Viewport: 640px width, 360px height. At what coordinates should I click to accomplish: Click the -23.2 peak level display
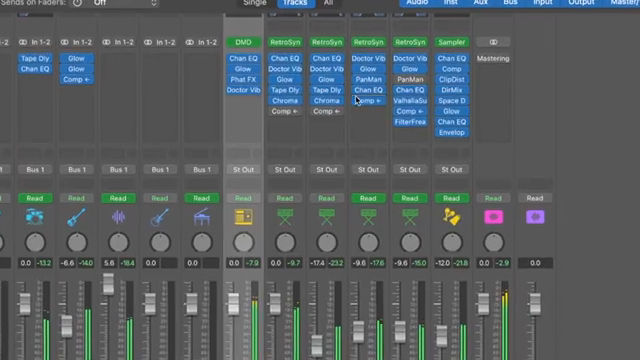[x=336, y=263]
